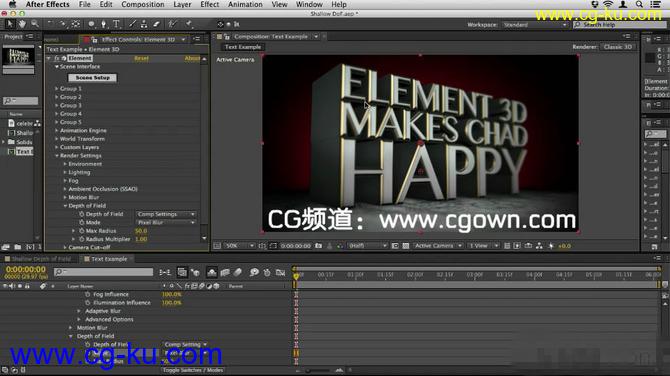Open 1 View layout dropdown
670x376 pixels.
pyautogui.click(x=484, y=246)
